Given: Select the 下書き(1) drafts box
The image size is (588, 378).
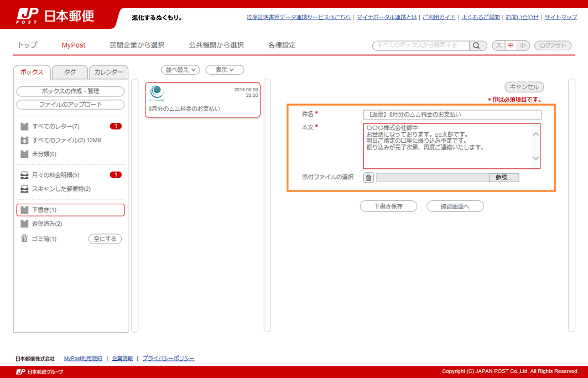Looking at the screenshot, I should (70, 210).
